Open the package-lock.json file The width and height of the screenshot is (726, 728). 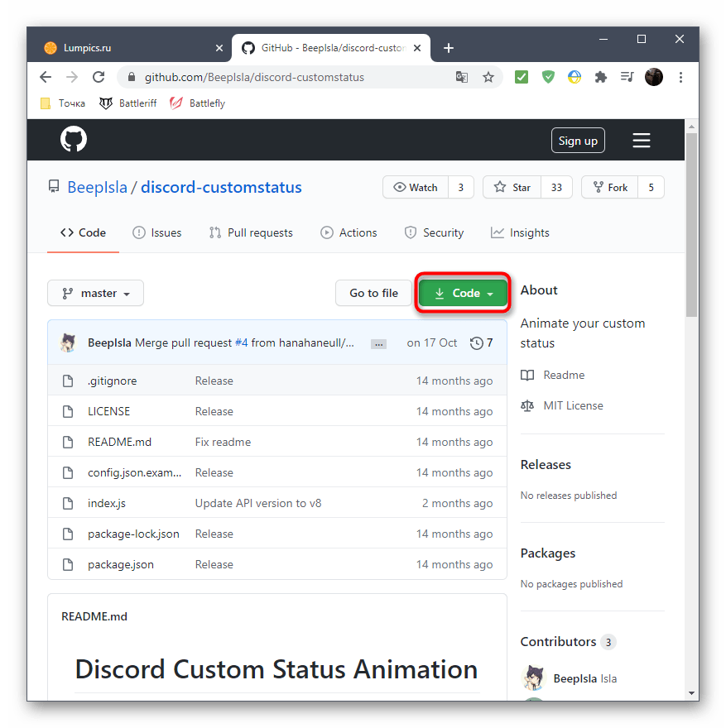133,534
